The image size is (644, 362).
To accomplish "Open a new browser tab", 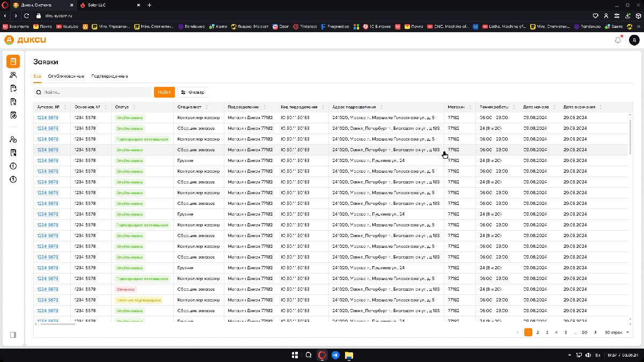I will [x=149, y=5].
